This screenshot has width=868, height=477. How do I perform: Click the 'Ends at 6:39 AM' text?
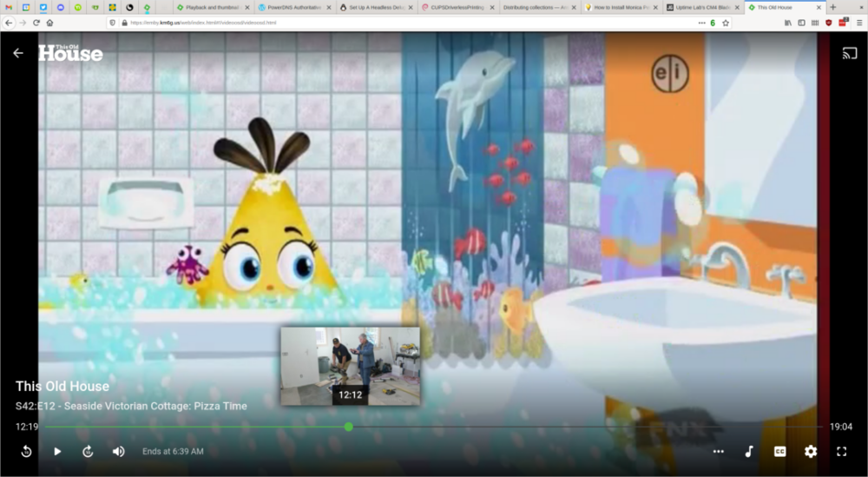[x=173, y=452]
